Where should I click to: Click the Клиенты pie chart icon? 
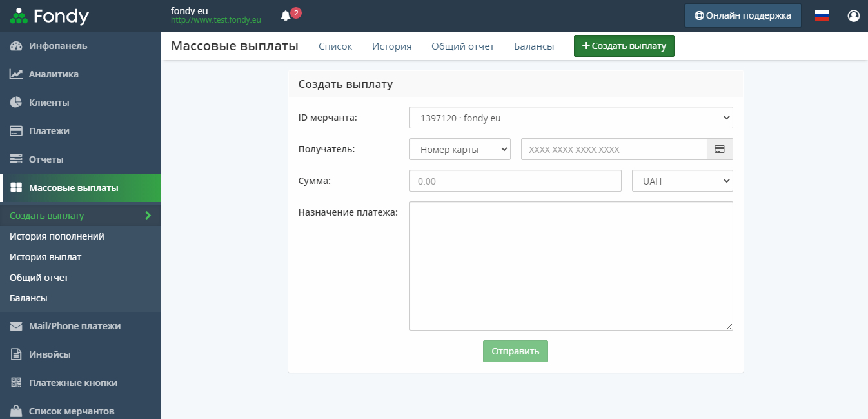(16, 103)
